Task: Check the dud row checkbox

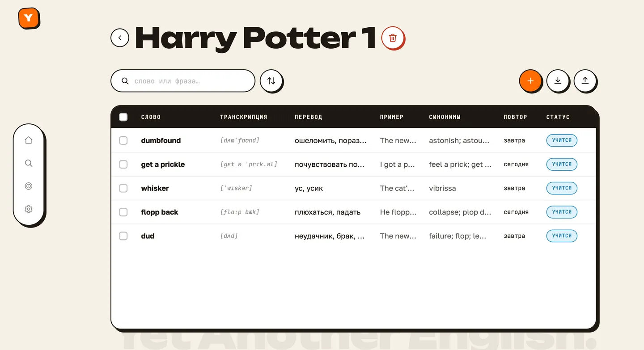Action: 123,236
